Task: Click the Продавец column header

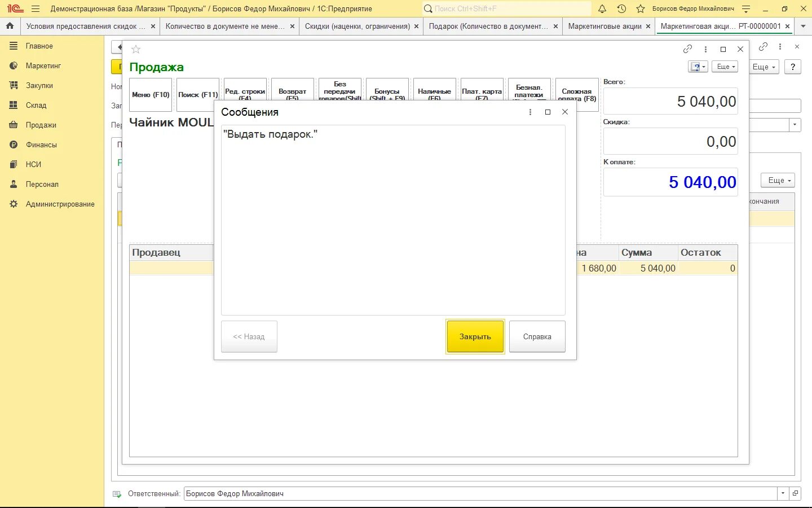Action: tap(171, 252)
